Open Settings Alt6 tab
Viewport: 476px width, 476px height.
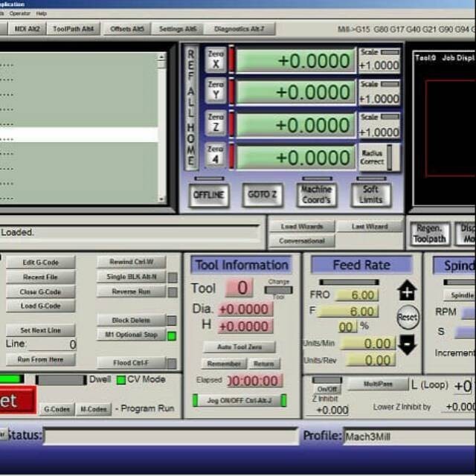(x=178, y=29)
